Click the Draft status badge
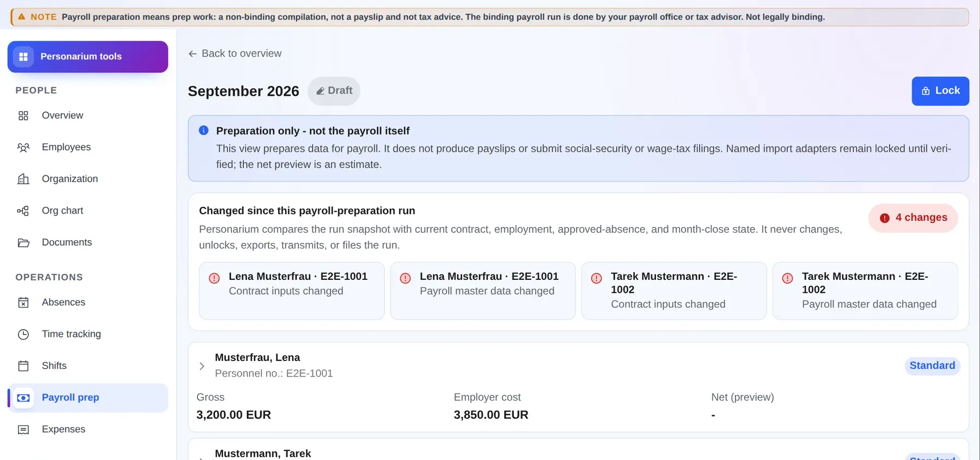 (x=334, y=91)
